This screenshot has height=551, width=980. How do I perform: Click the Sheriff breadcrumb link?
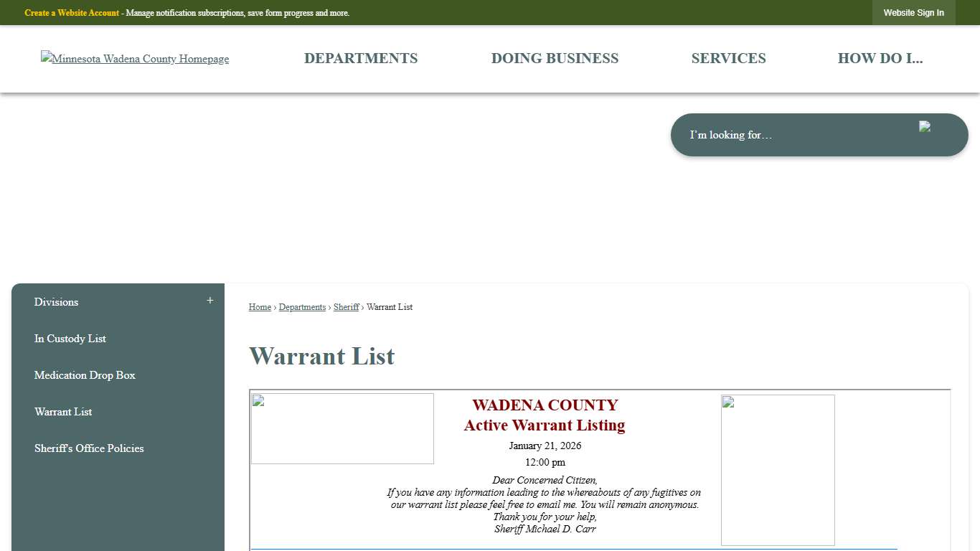coord(347,307)
